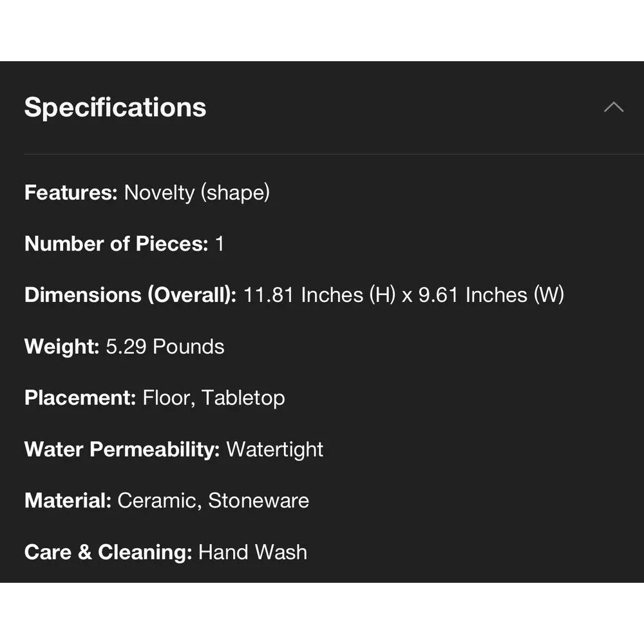Select the Placement label
This screenshot has width=644, height=644.
(x=80, y=397)
